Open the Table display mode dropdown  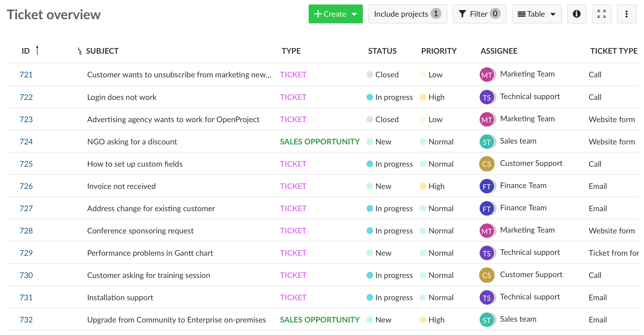553,14
